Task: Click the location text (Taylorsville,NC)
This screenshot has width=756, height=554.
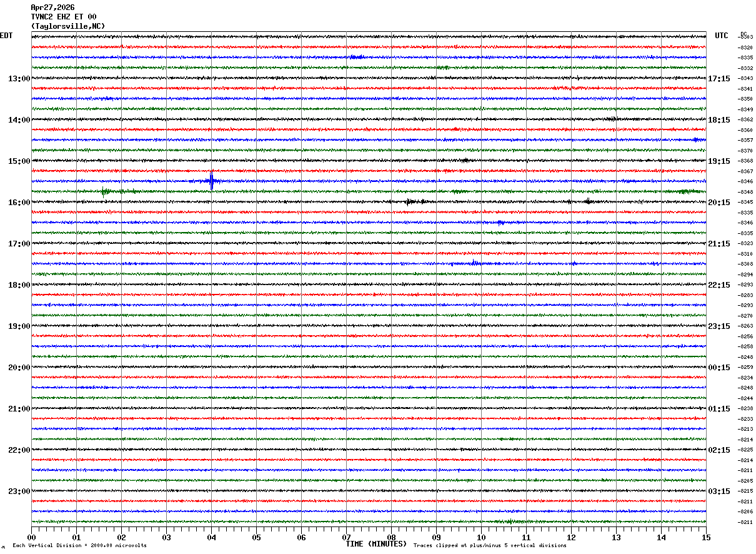Action: coord(68,26)
